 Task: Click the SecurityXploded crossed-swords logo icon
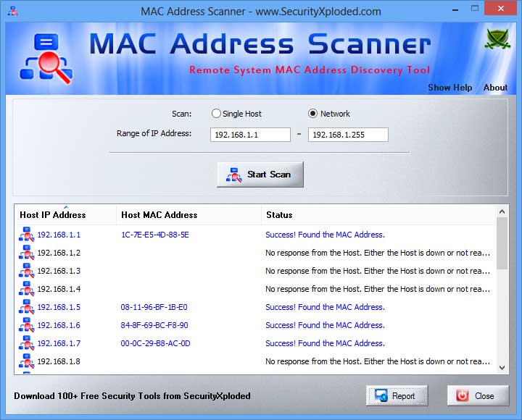(497, 40)
